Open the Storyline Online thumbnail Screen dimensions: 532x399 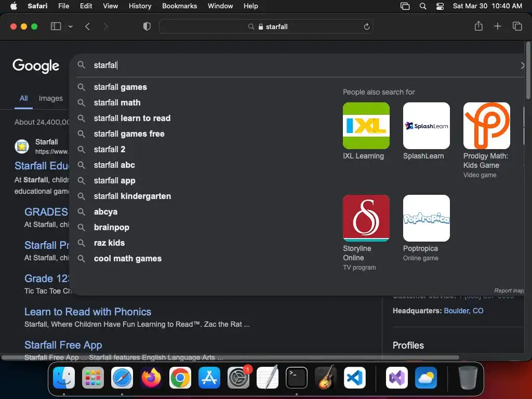(366, 218)
